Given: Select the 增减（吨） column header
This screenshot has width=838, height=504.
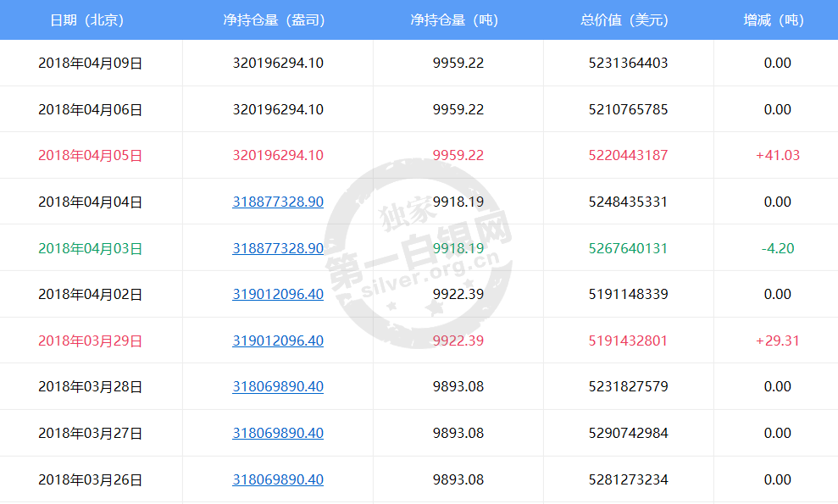Looking at the screenshot, I should (x=775, y=20).
